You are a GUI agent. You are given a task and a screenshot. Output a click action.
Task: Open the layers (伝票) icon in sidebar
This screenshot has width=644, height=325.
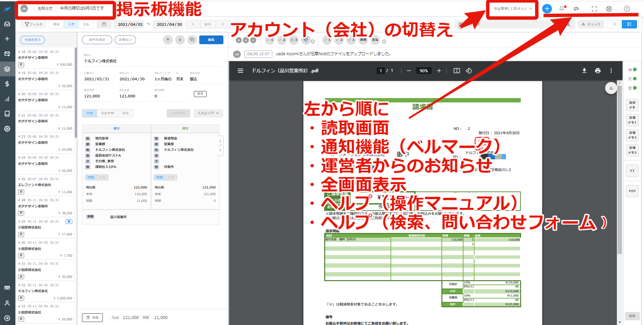7,69
